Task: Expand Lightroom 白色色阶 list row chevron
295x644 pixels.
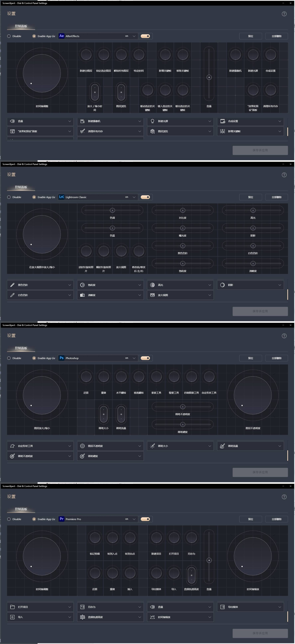Action: click(x=70, y=295)
